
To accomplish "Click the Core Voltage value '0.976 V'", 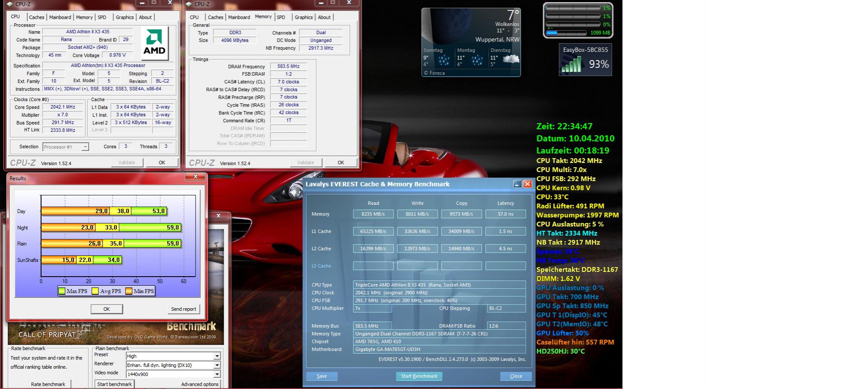I will click(118, 55).
